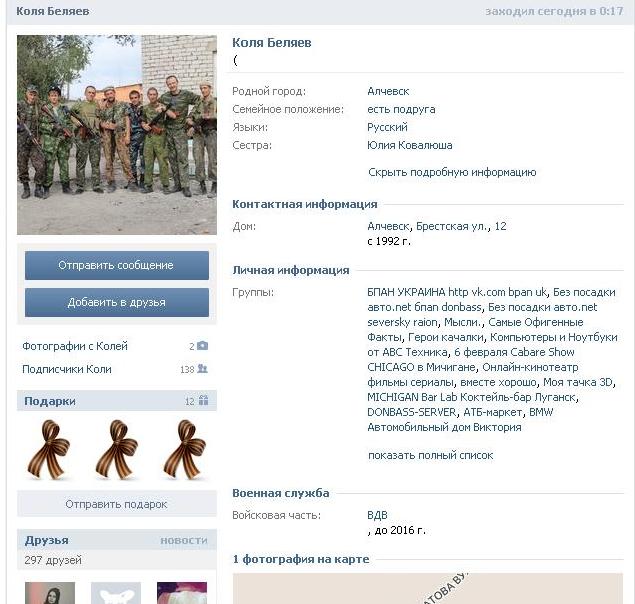Screen dimensions: 635x604
Task: Open the profile photo of soldiers
Action: click(x=117, y=134)
